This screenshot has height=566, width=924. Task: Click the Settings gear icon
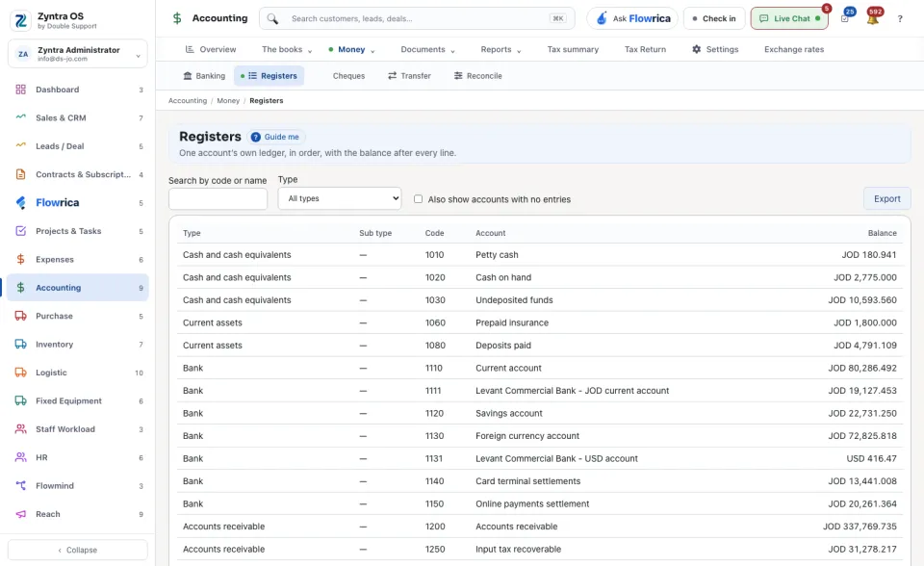(697, 49)
